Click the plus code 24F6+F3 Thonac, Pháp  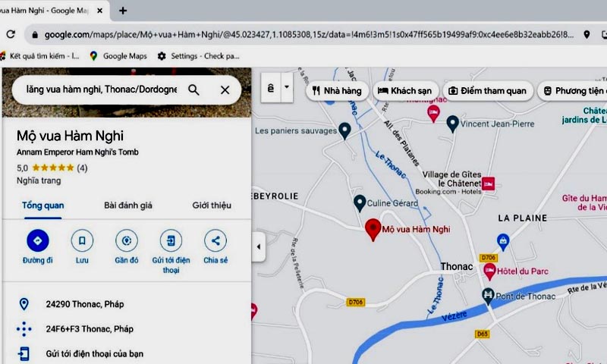point(90,329)
